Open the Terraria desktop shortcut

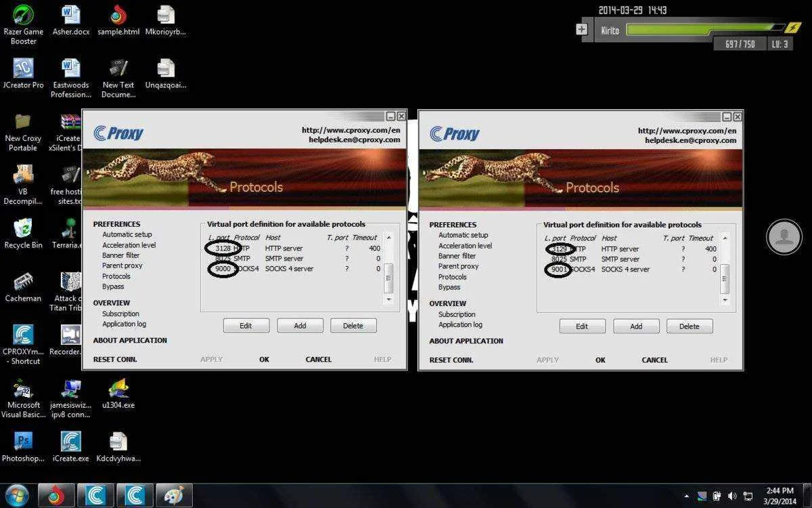[x=68, y=234]
